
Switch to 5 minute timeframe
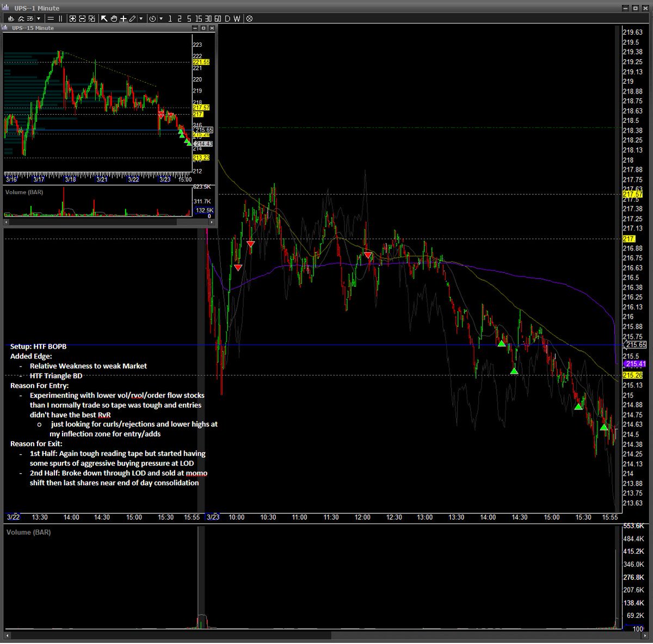point(189,18)
